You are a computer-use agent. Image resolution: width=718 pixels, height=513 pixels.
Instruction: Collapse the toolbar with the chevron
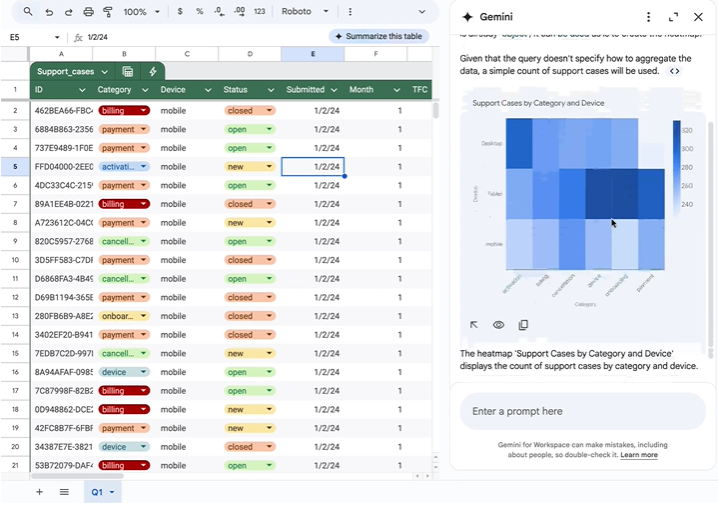click(420, 12)
